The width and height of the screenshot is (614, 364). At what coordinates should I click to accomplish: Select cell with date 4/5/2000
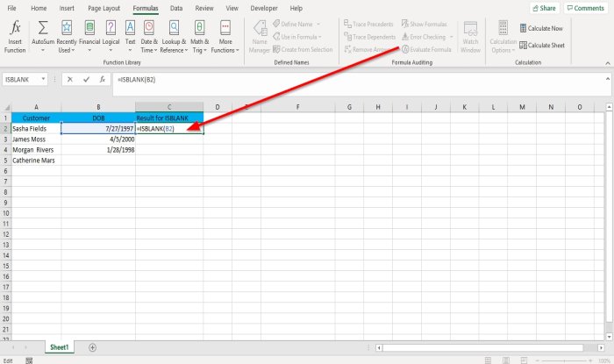coord(98,139)
